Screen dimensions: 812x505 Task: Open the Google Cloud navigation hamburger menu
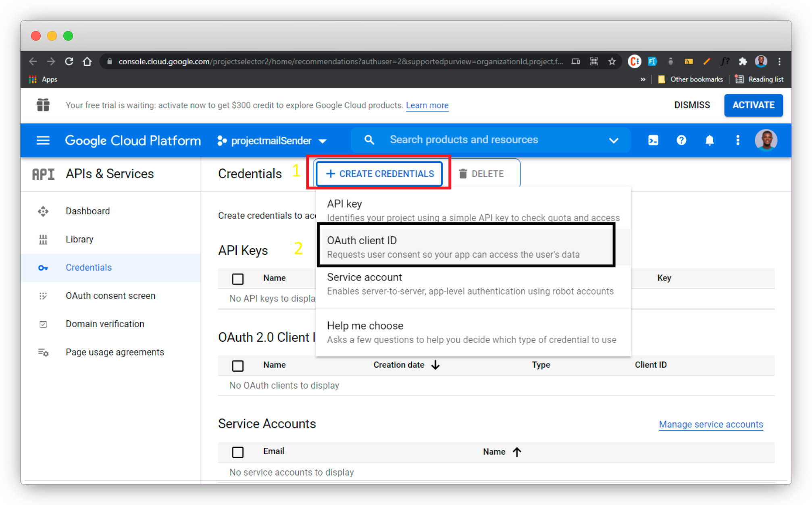click(x=43, y=140)
